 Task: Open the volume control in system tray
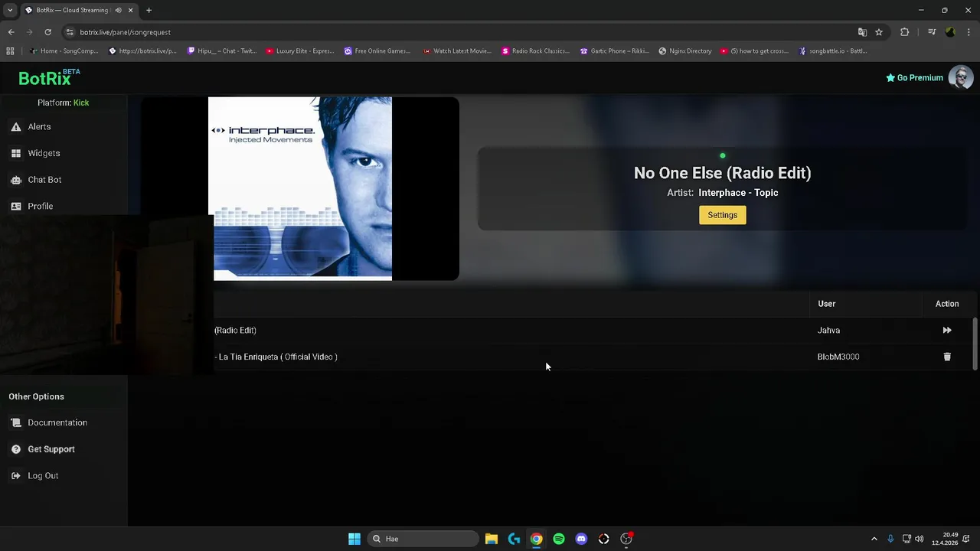tap(919, 539)
